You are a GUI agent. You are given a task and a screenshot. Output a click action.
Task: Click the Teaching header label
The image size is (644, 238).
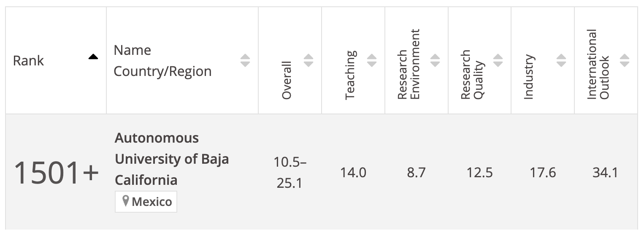pos(350,75)
